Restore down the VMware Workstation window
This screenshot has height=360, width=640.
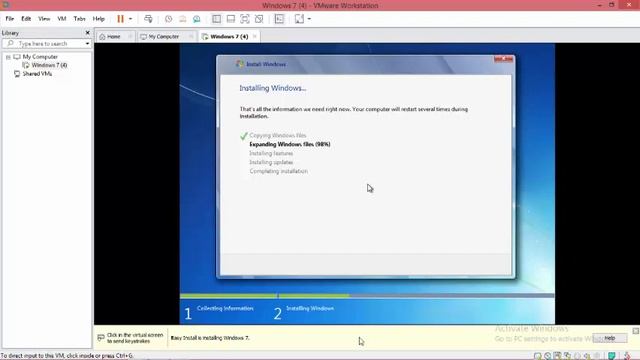pyautogui.click(x=611, y=5)
